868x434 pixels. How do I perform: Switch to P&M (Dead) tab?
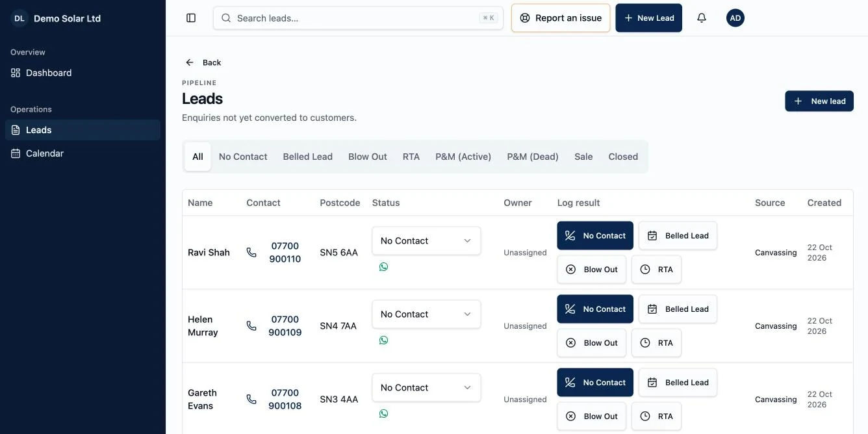pos(533,157)
